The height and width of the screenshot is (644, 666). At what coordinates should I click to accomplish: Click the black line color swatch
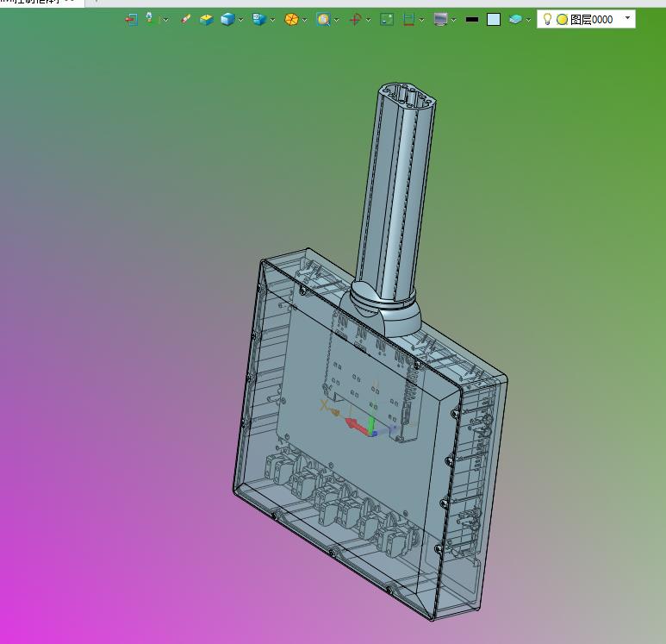pos(472,20)
